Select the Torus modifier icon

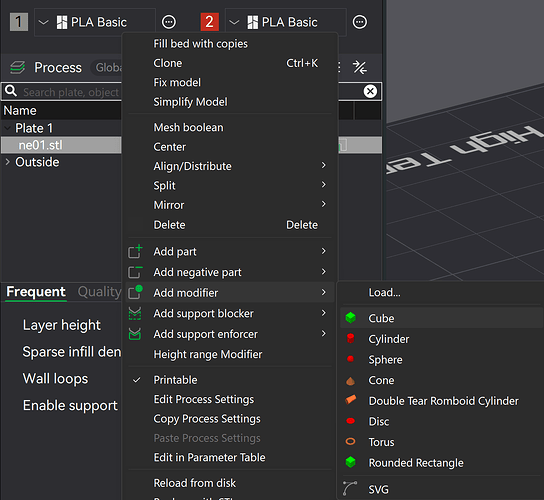point(350,441)
